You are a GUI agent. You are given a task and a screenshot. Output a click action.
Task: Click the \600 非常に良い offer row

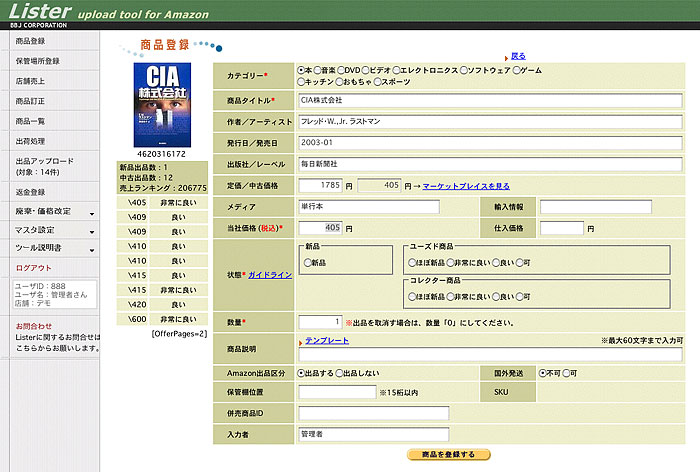click(162, 319)
